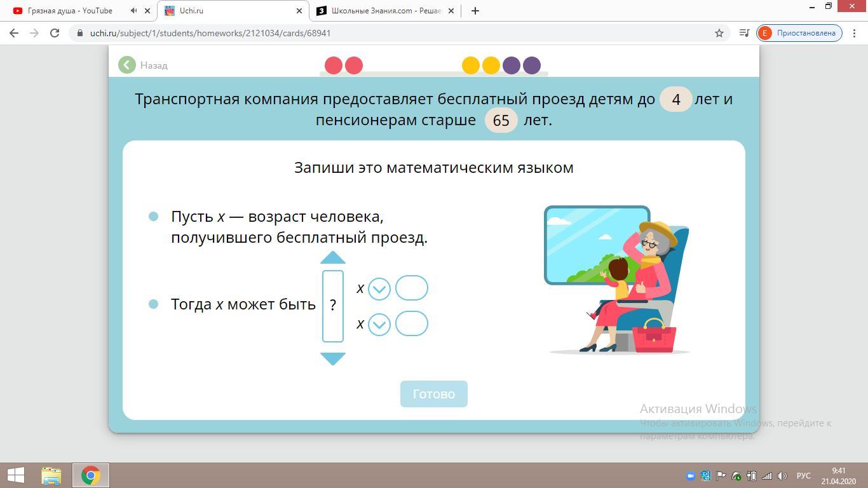
Task: Click the browser Forward arrow
Action: [34, 33]
